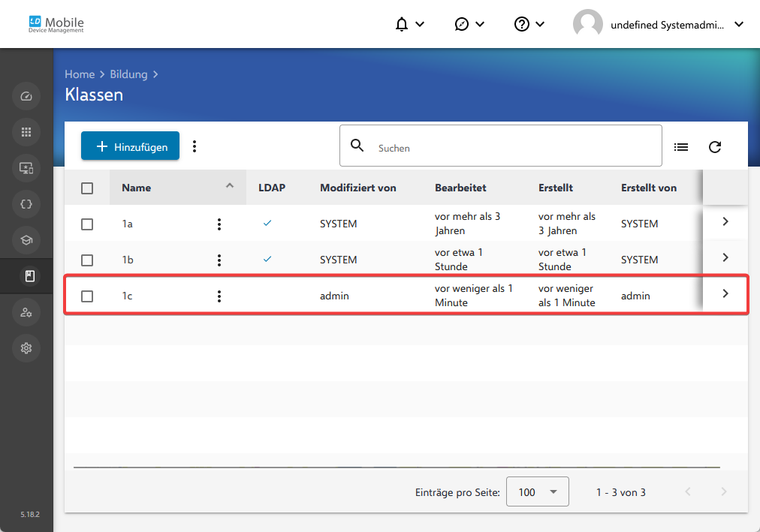Click the 1b class name cell
760x532 pixels.
click(x=128, y=260)
